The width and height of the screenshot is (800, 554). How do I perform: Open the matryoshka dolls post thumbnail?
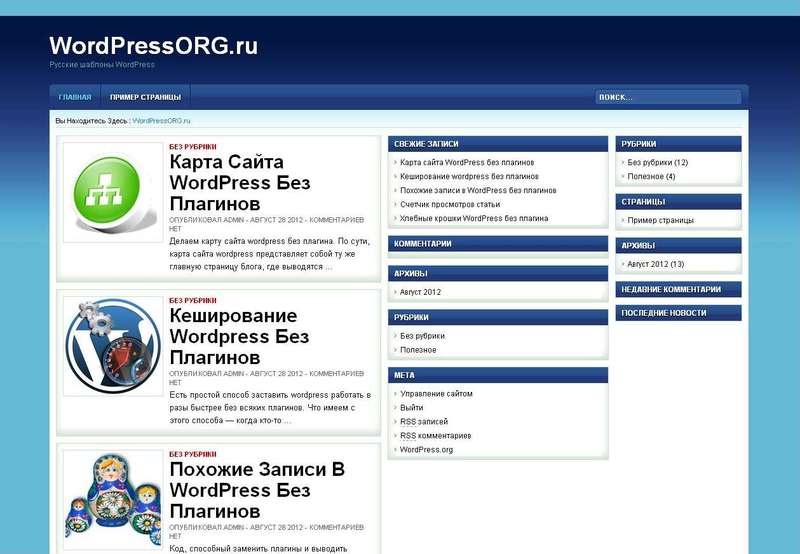pyautogui.click(x=113, y=500)
